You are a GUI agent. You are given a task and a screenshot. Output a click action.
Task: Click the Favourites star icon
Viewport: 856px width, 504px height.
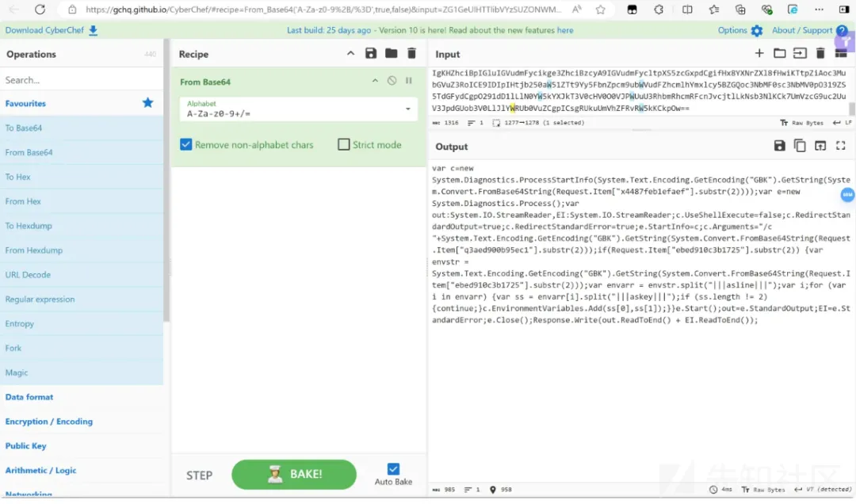(148, 103)
